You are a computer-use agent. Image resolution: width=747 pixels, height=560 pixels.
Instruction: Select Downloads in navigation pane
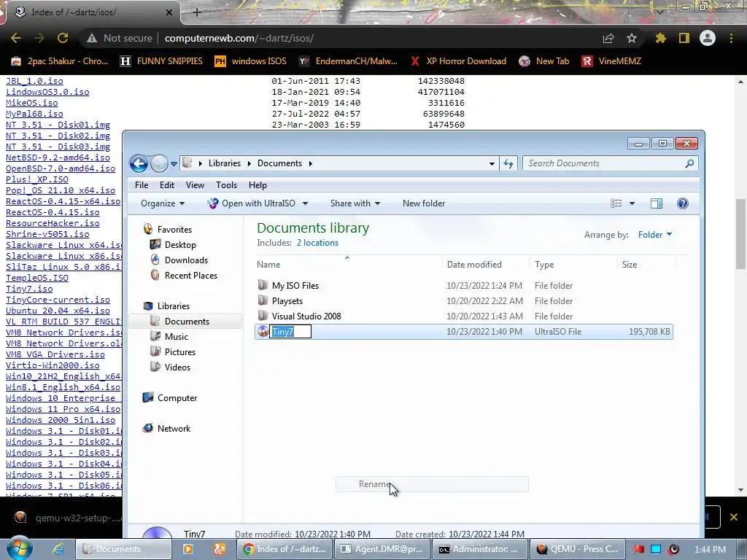186,260
